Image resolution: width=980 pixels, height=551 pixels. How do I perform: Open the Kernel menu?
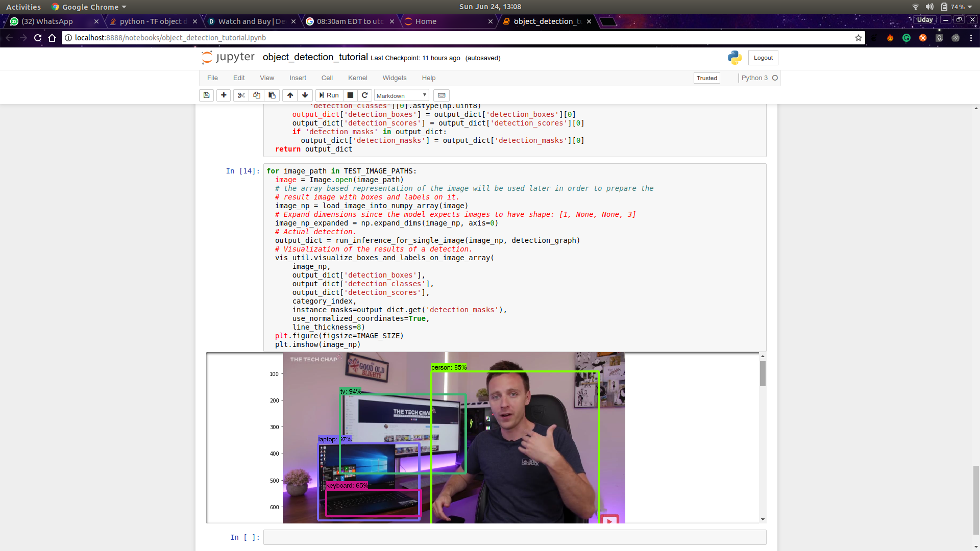click(357, 78)
